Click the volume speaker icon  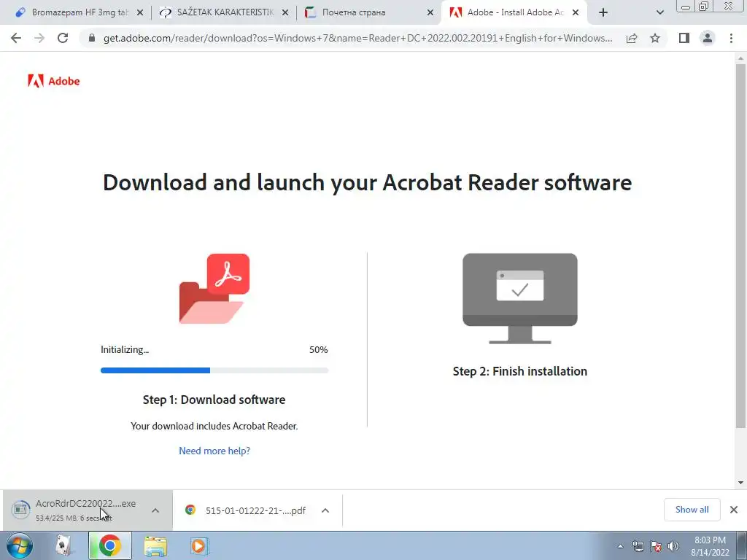pyautogui.click(x=673, y=546)
